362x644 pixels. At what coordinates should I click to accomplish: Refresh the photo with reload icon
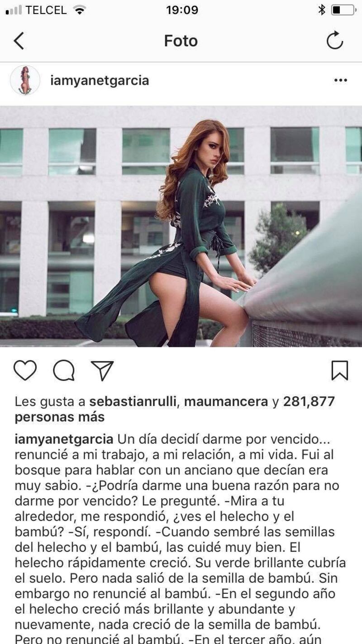[x=335, y=40]
